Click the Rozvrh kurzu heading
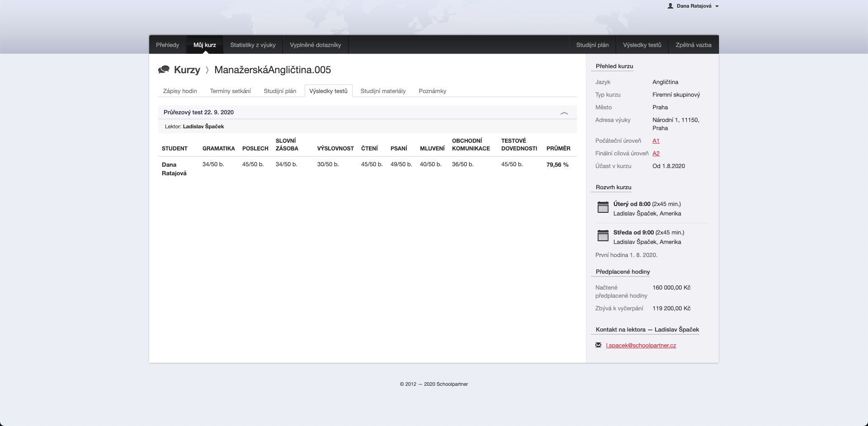 click(613, 187)
